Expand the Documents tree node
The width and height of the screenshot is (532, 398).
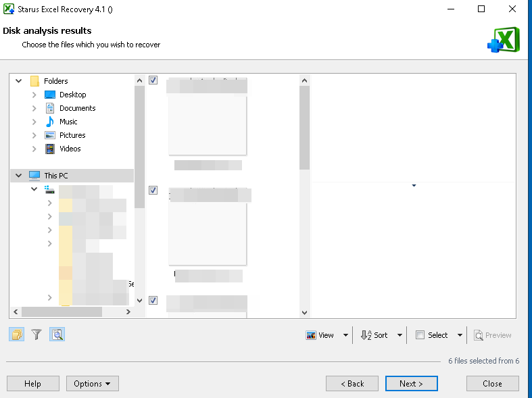point(34,108)
